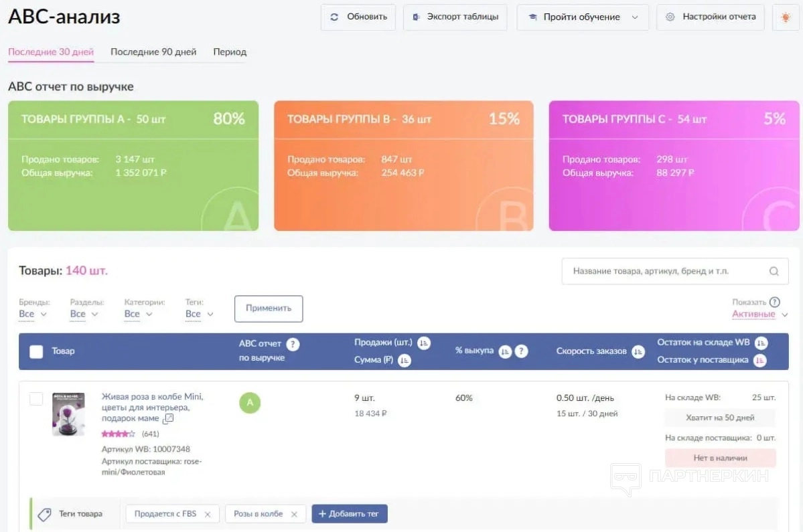The height and width of the screenshot is (532, 803).
Task: Click the search magnifier icon
Action: pos(774,272)
